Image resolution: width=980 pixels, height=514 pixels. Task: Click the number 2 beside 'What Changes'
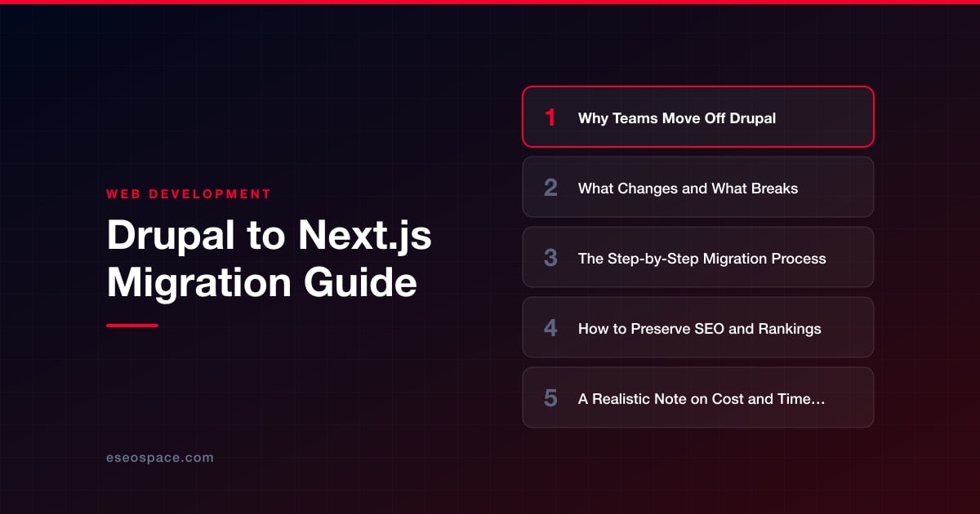click(550, 188)
